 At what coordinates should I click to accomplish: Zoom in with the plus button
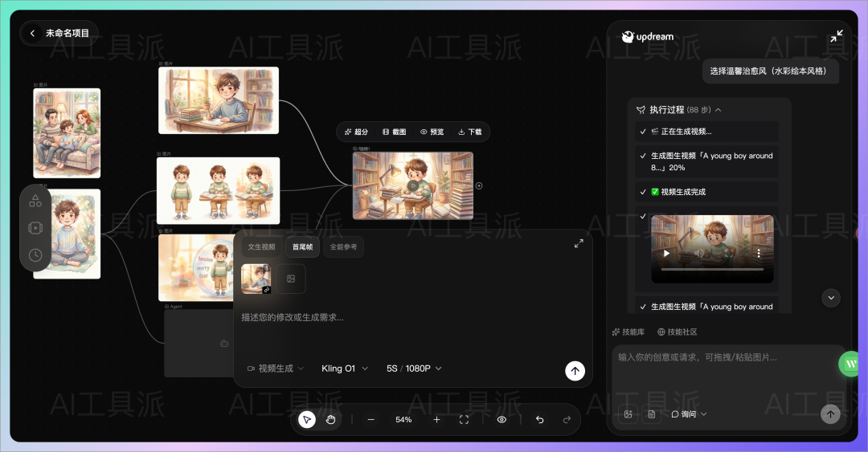[436, 420]
